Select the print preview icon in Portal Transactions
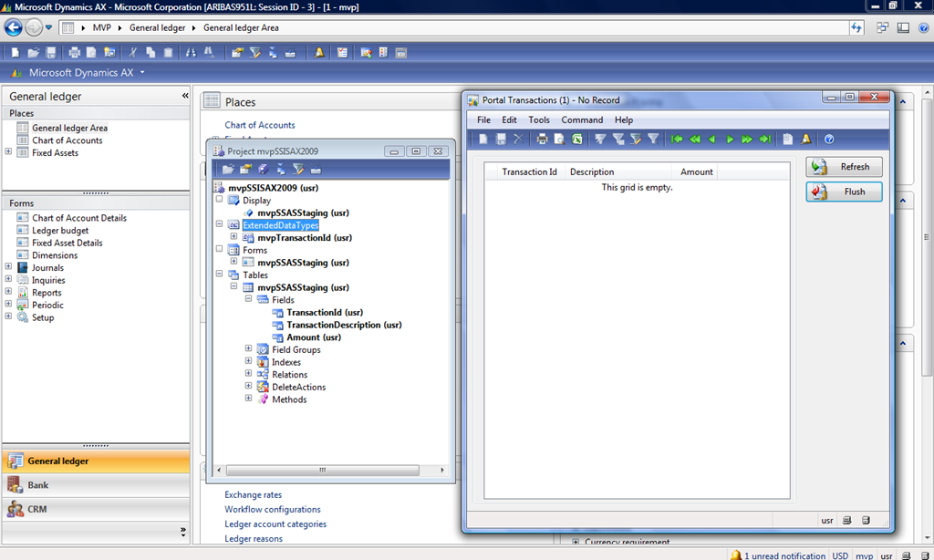 click(558, 137)
